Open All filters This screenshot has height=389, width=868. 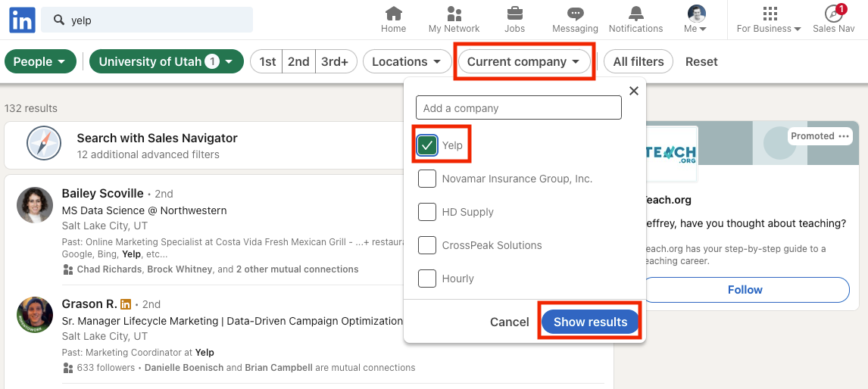pyautogui.click(x=639, y=61)
